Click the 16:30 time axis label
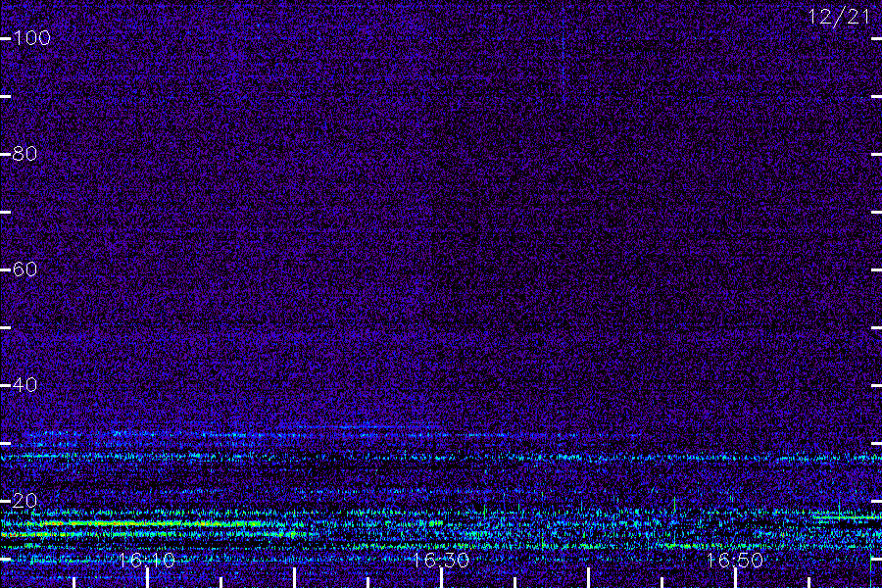 coord(440,560)
